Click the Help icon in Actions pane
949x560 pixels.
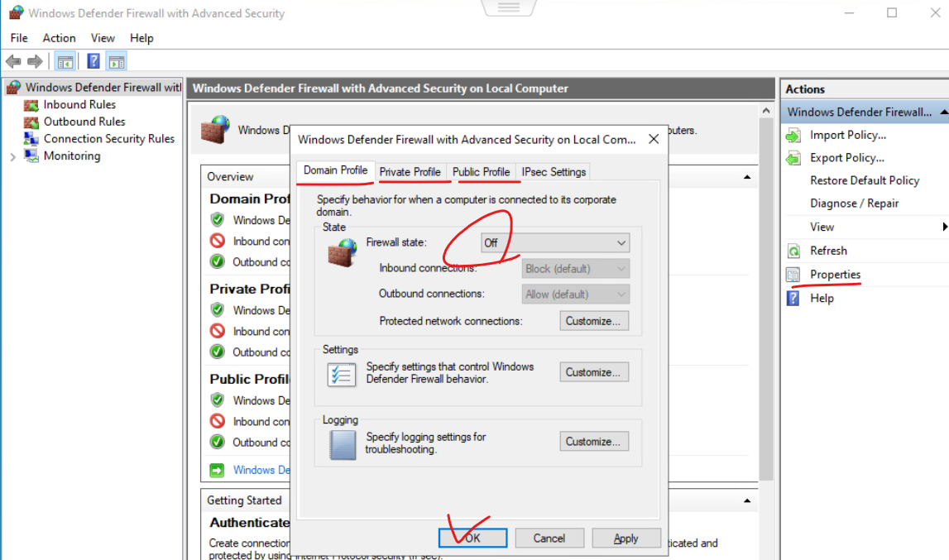(x=793, y=299)
